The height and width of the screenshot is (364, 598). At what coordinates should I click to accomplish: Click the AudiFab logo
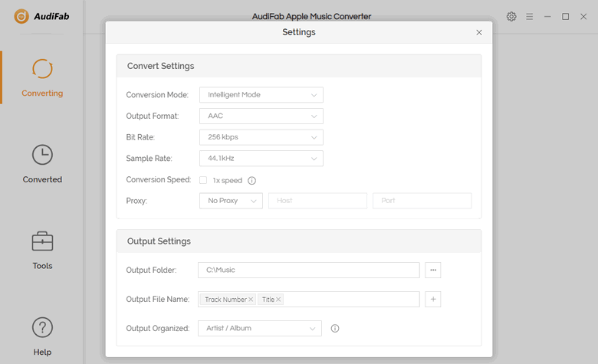41,16
